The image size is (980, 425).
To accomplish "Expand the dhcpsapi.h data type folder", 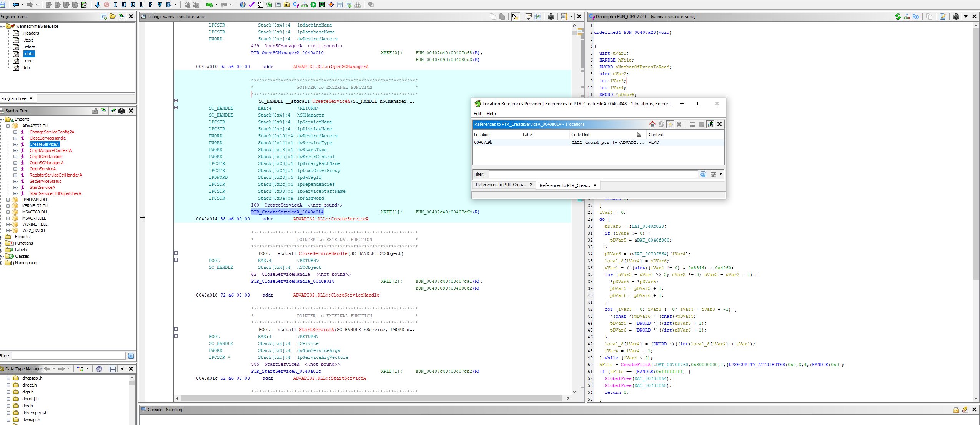I will [8, 378].
